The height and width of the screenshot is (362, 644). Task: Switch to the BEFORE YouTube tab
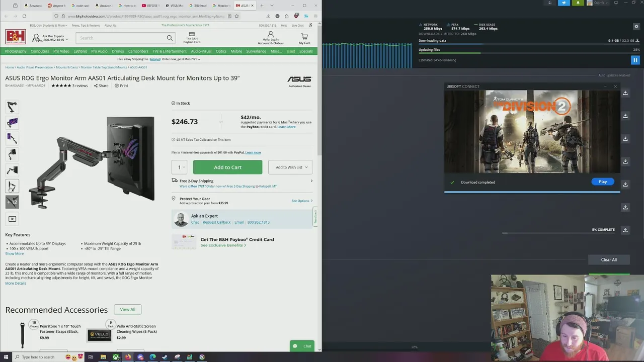(150, 6)
